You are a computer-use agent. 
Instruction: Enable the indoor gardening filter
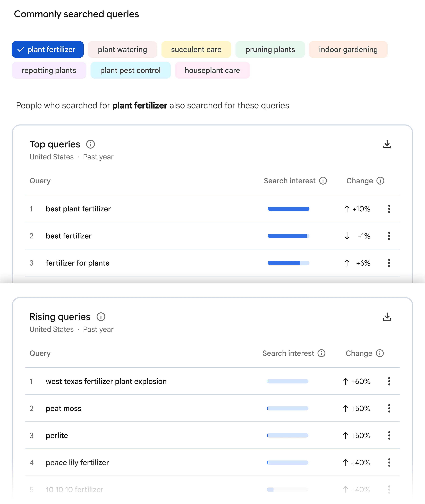(x=348, y=49)
